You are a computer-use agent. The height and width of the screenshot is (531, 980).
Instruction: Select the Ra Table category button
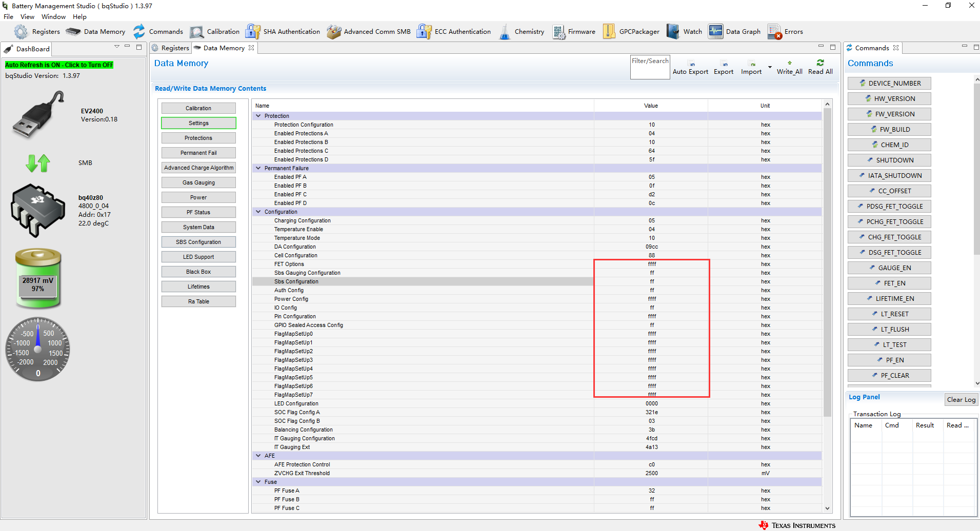[198, 301]
